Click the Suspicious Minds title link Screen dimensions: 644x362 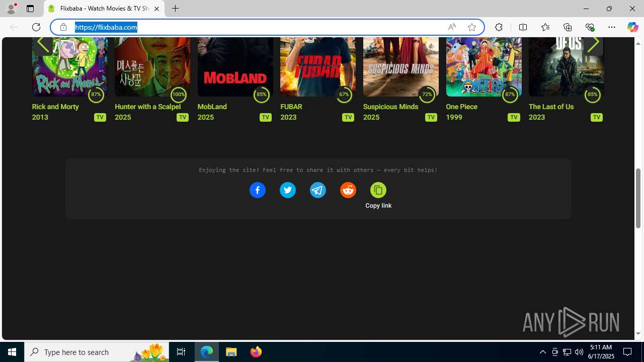[x=390, y=107]
